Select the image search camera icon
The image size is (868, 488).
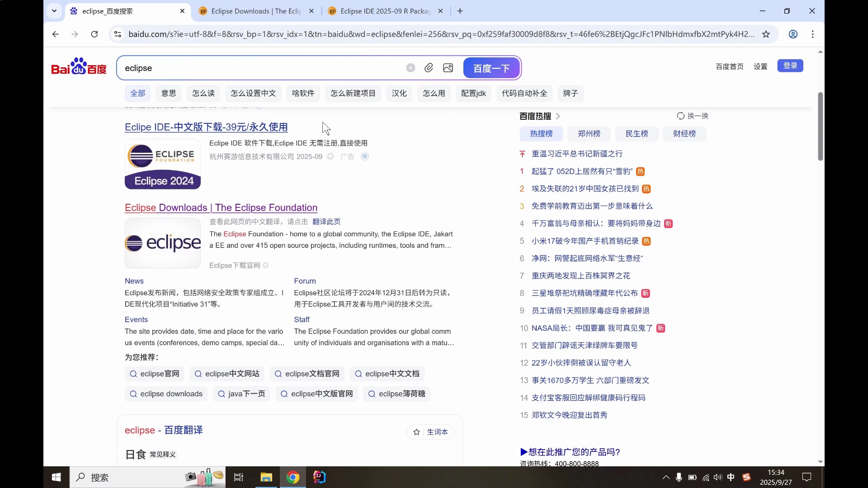pyautogui.click(x=448, y=68)
